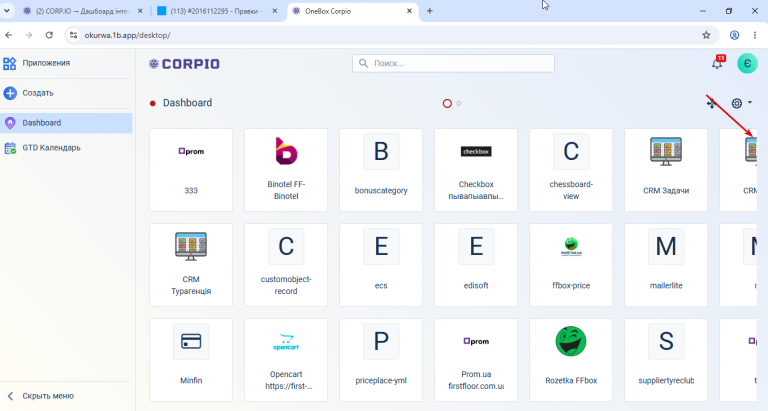
Task: Open the CRM Задачи app
Action: [x=666, y=170]
